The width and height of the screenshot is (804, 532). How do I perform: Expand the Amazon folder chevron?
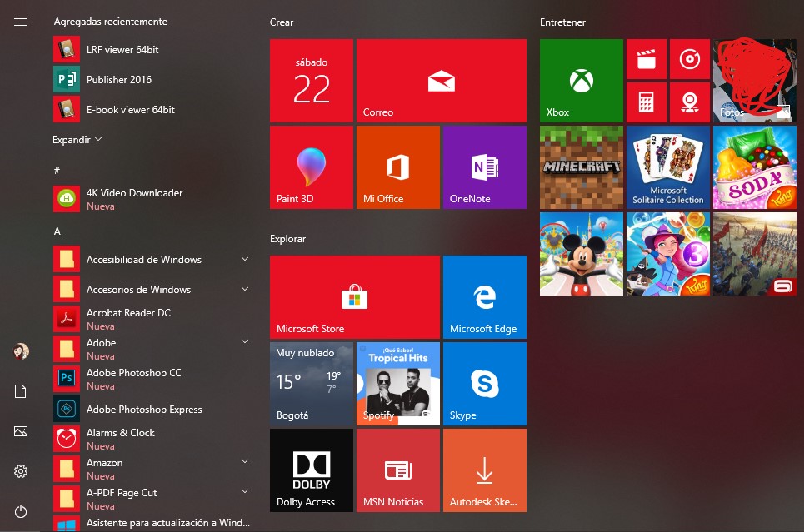(x=245, y=461)
